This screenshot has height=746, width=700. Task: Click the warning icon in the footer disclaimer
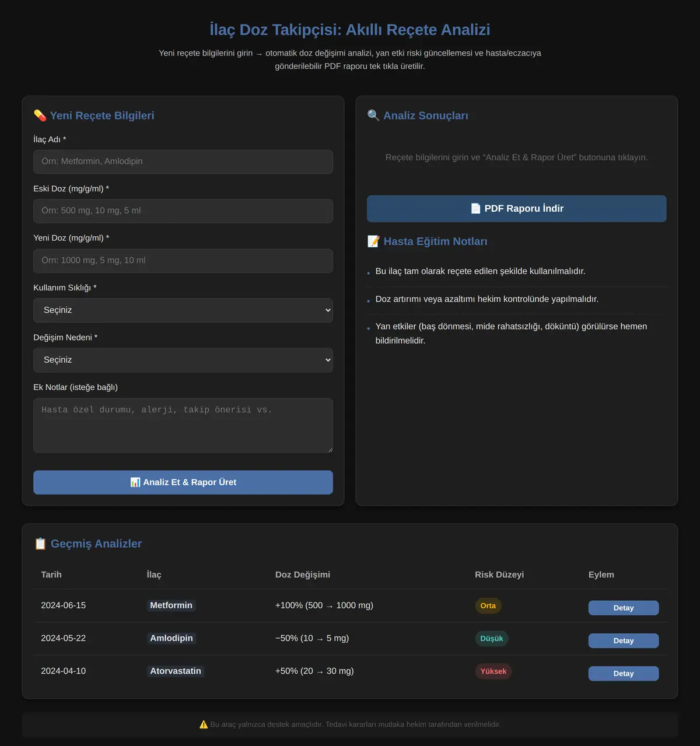(204, 724)
